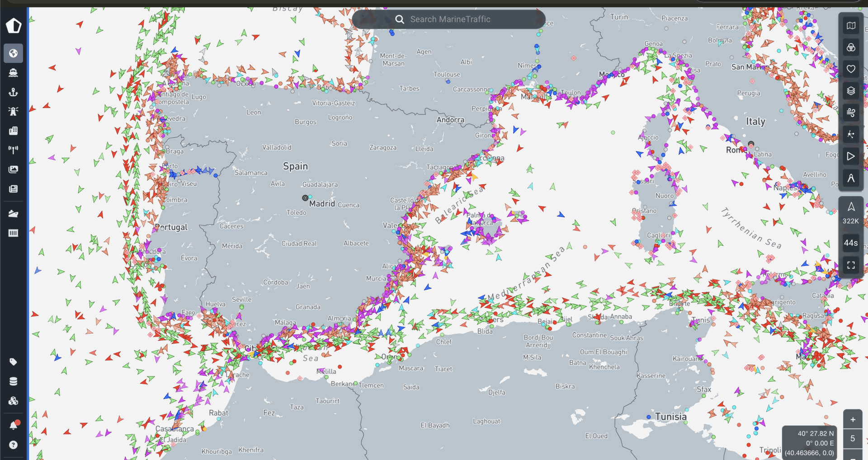Open the photos gallery icon

[x=13, y=169]
